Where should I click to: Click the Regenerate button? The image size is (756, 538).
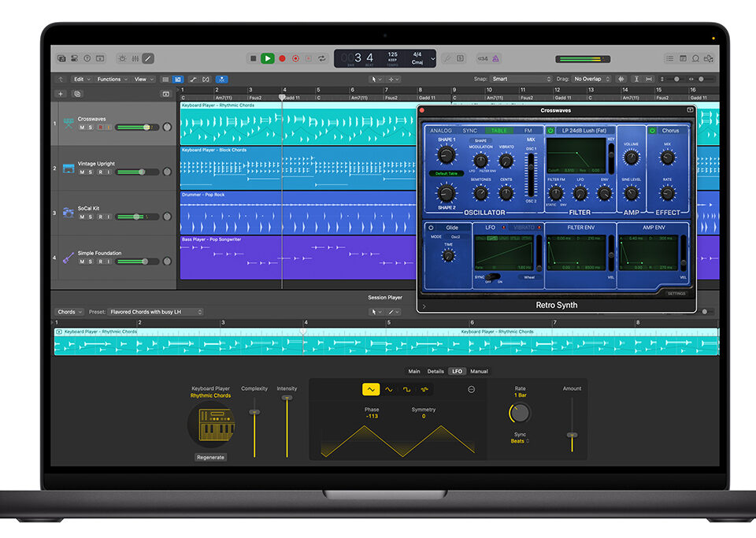[x=210, y=457]
